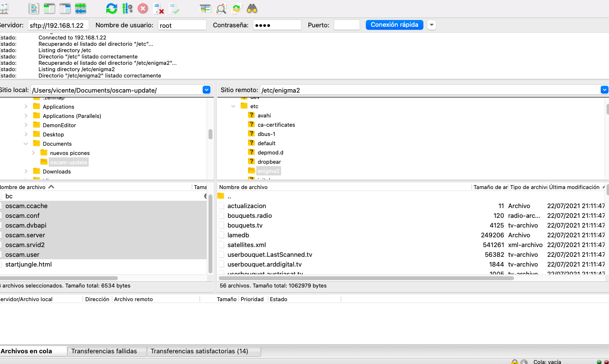Open local site path dropdown
The image size is (609, 364).
pos(206,90)
